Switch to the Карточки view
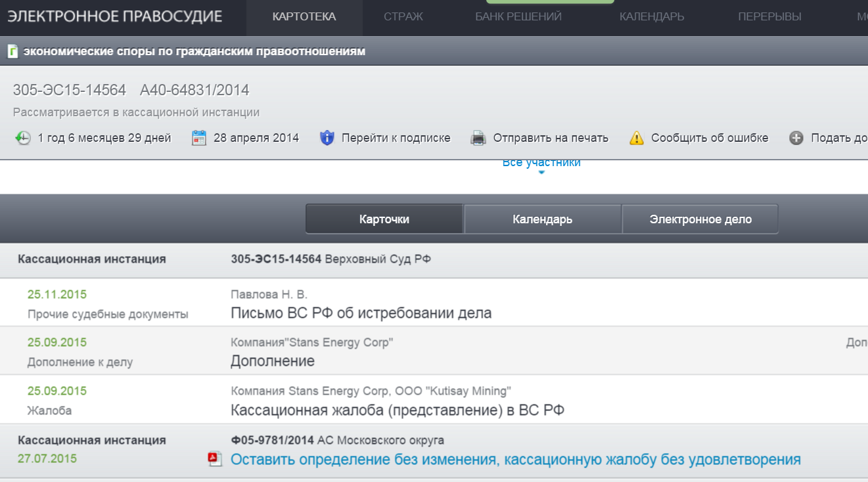Image resolution: width=868 pixels, height=482 pixels. (x=384, y=219)
